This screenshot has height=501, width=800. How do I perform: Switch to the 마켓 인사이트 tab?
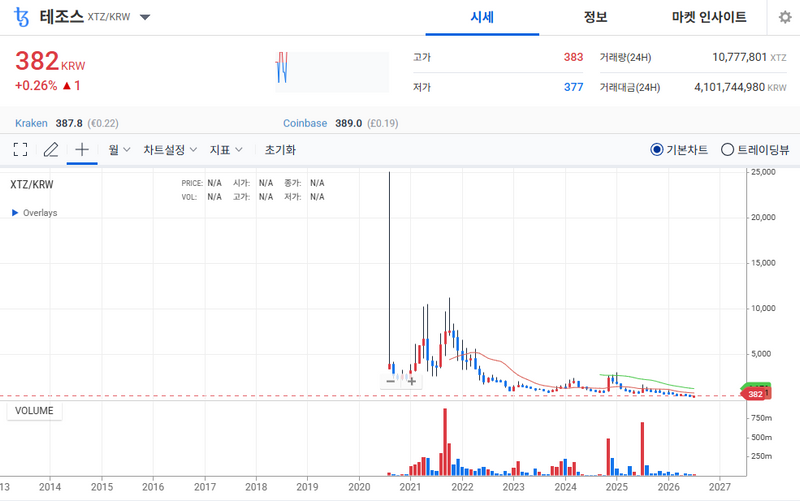pyautogui.click(x=709, y=17)
